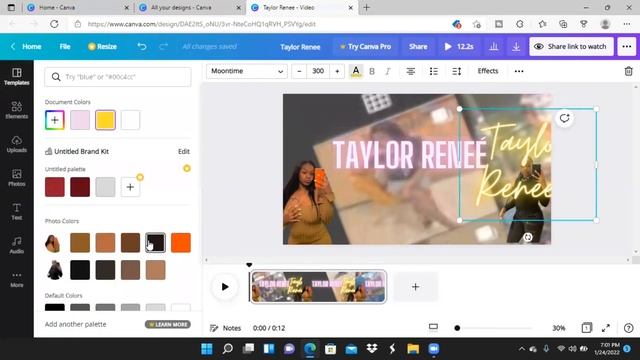640x360 pixels.
Task: Select the light pink document color
Action: [x=80, y=120]
